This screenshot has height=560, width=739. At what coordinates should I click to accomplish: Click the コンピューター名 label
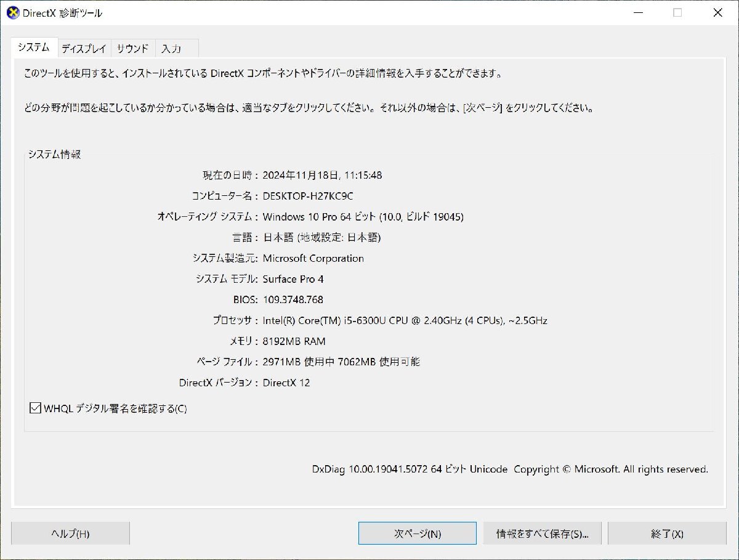pyautogui.click(x=225, y=196)
